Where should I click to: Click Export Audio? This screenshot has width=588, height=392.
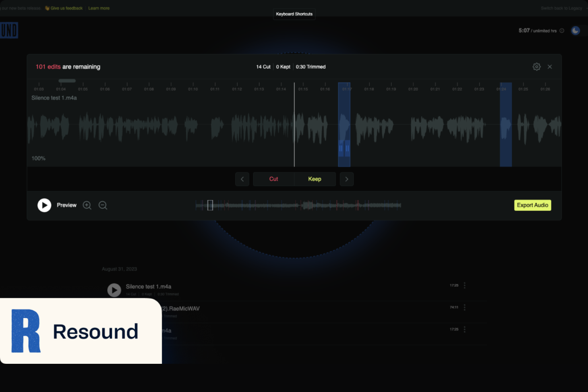532,205
